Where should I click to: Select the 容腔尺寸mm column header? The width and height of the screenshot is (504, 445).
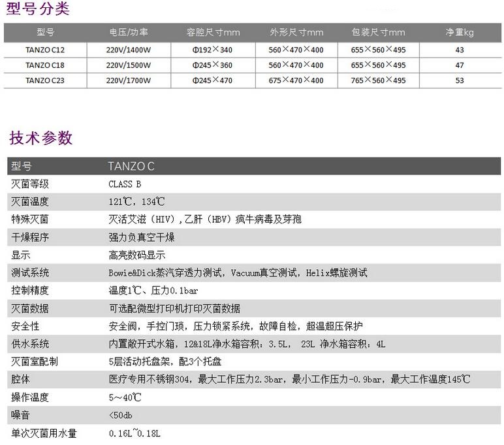[213, 32]
